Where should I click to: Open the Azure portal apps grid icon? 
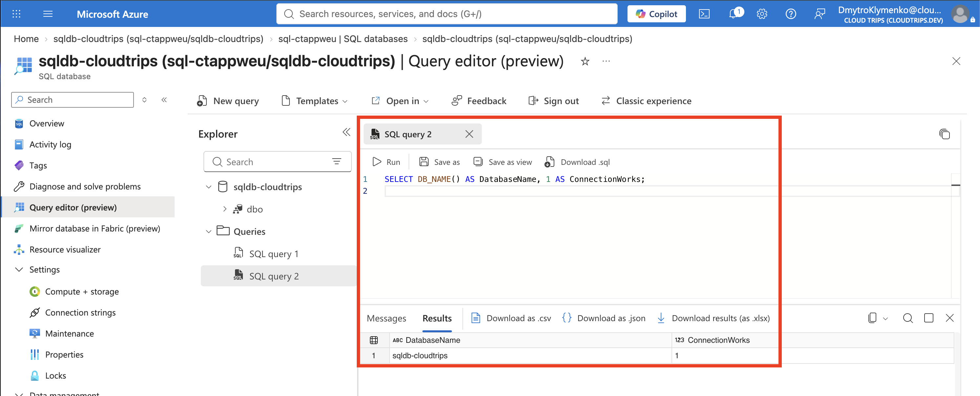coord(16,14)
